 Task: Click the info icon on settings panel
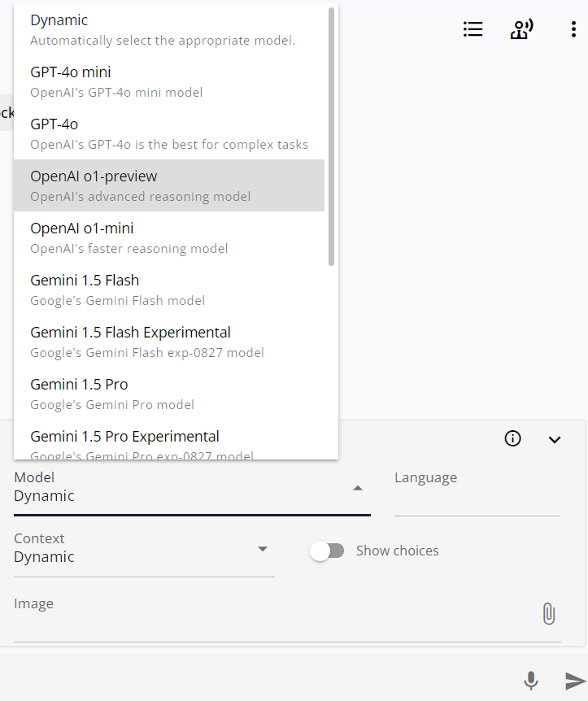512,438
